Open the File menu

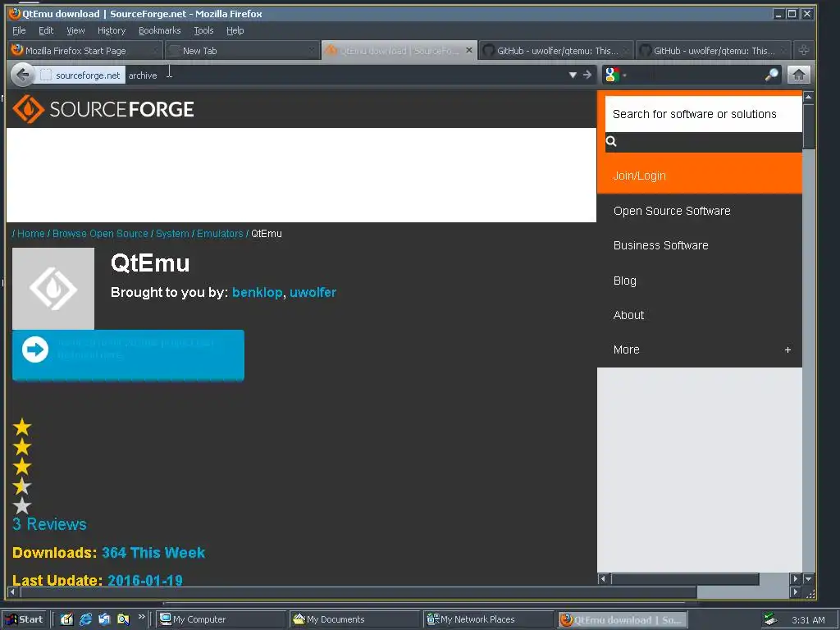point(19,30)
